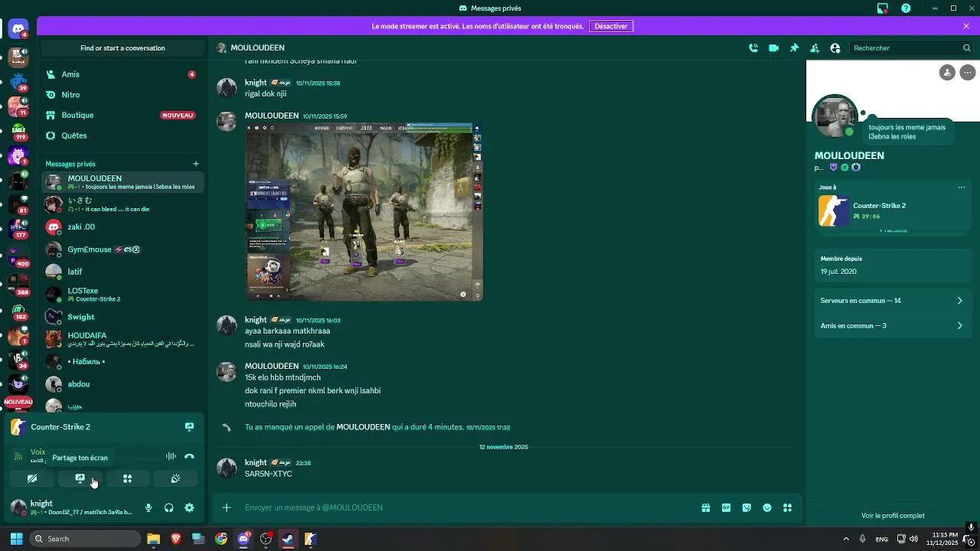Click Find or start a conversation
Viewport: 980px width, 551px height.
122,47
